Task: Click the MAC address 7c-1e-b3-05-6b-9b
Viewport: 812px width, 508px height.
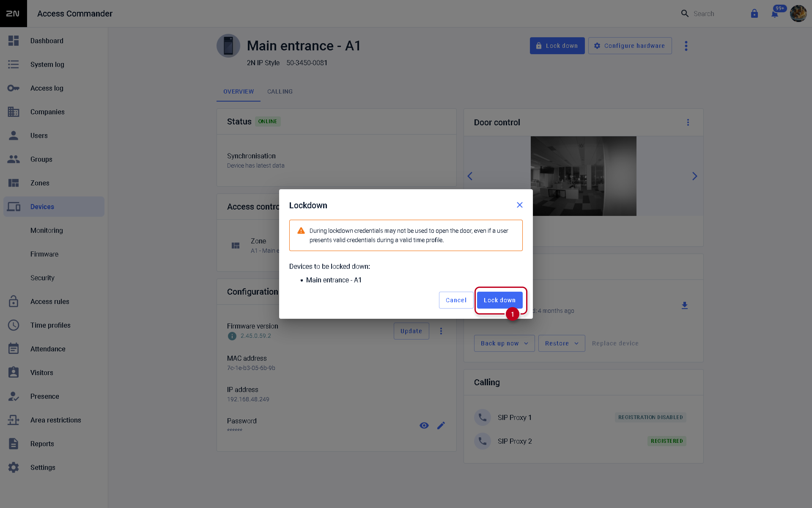Action: coord(251,368)
